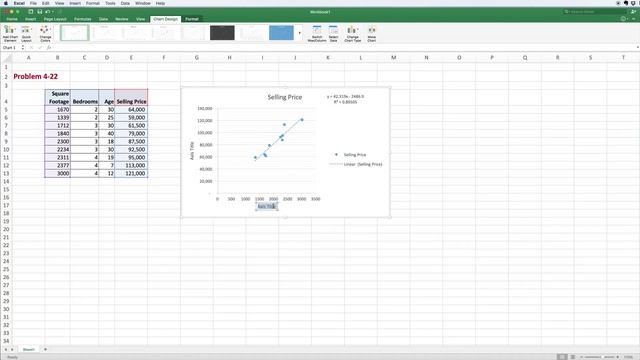Click the Problem 4-22 heading cell
The height and width of the screenshot is (360, 640).
[36, 76]
